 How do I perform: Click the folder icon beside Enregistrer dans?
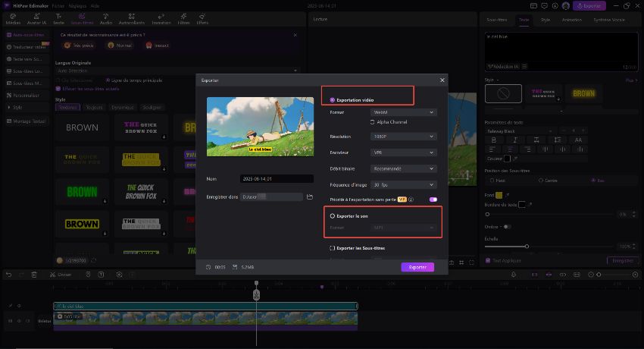[x=309, y=197]
